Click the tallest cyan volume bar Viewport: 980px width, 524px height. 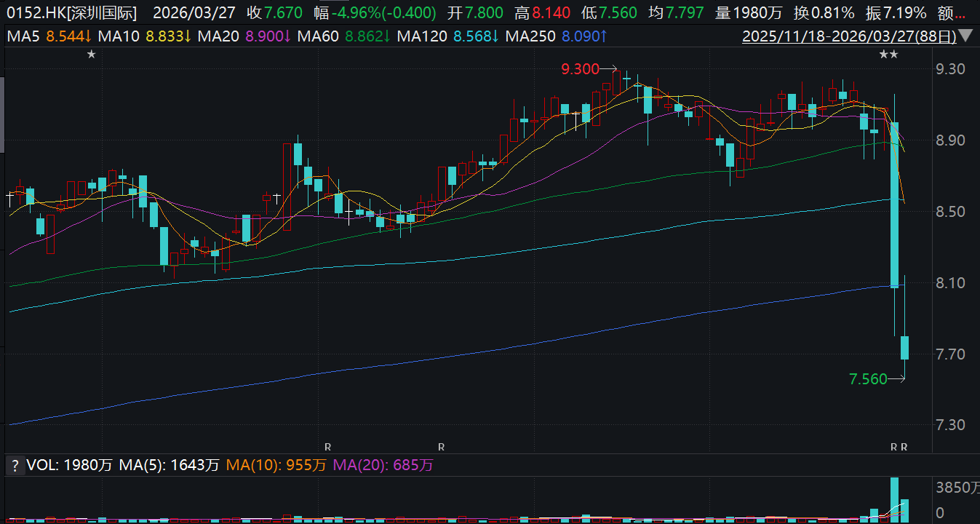[x=894, y=499]
